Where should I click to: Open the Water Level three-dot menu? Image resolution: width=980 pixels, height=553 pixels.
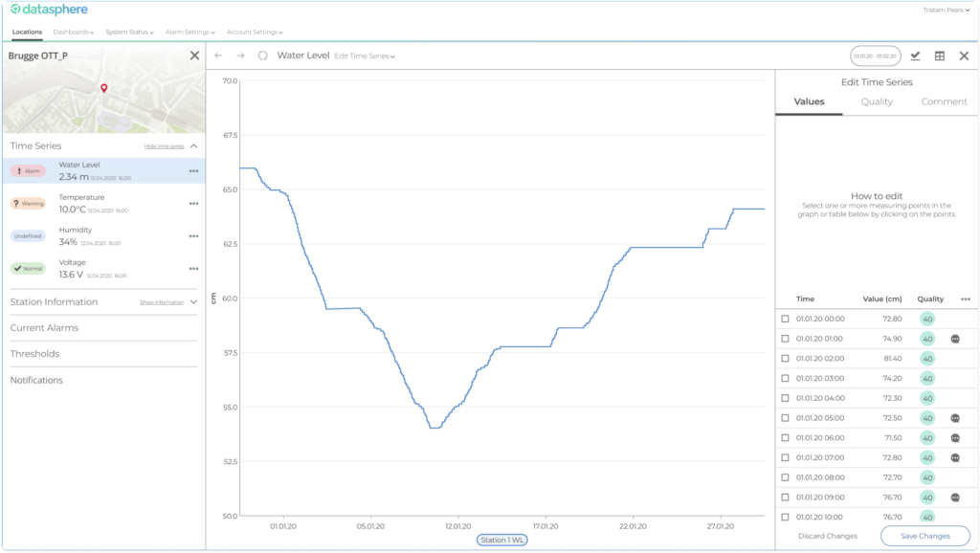[x=193, y=171]
